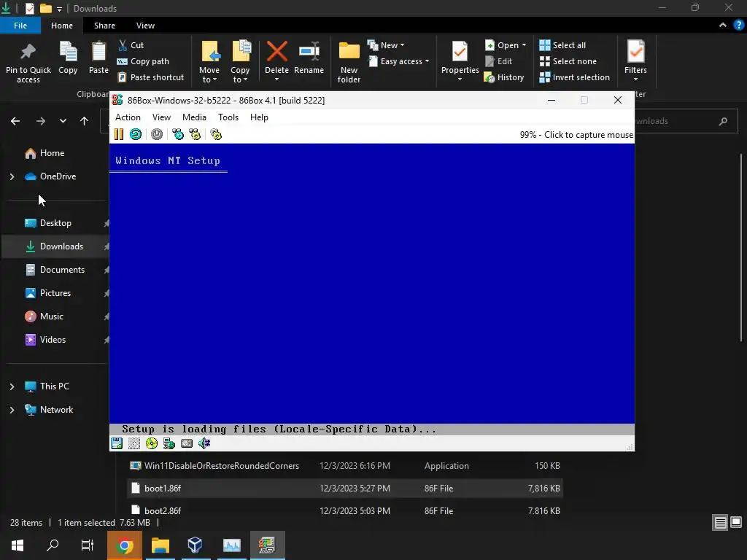Click the network status icon in 86Box

[x=169, y=443]
